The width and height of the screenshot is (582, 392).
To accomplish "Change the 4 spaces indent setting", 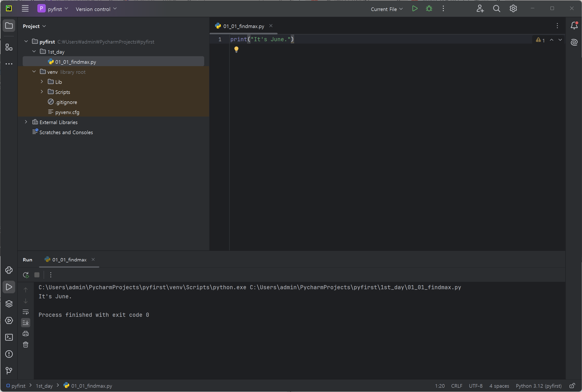I will 499,386.
